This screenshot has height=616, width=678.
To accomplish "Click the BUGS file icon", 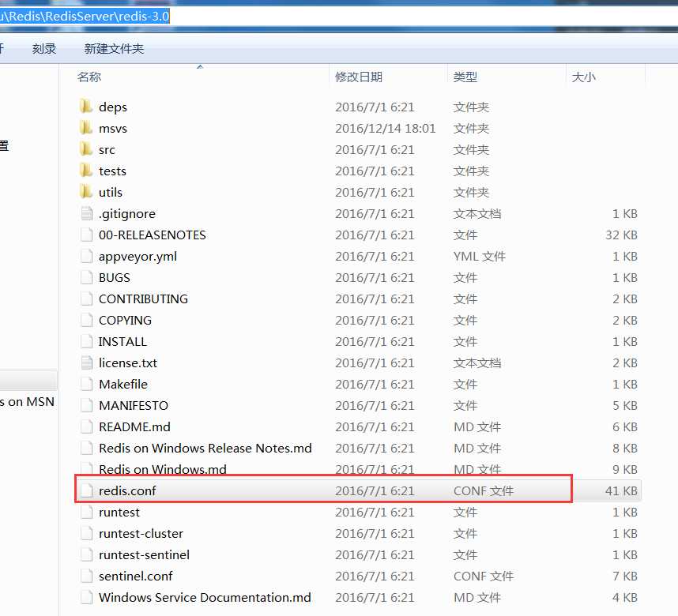I will [86, 277].
